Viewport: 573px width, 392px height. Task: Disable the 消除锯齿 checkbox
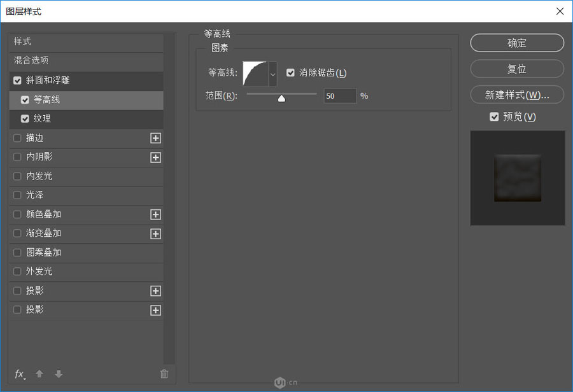click(x=291, y=73)
